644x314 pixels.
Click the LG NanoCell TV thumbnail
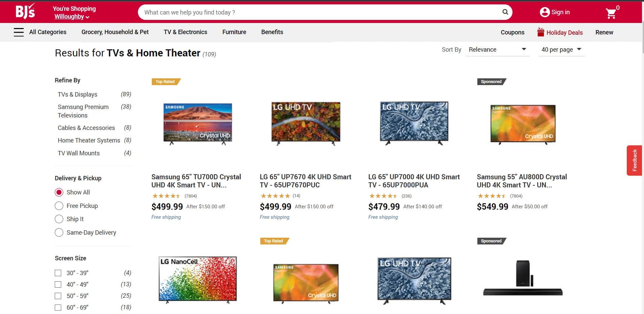[198, 279]
